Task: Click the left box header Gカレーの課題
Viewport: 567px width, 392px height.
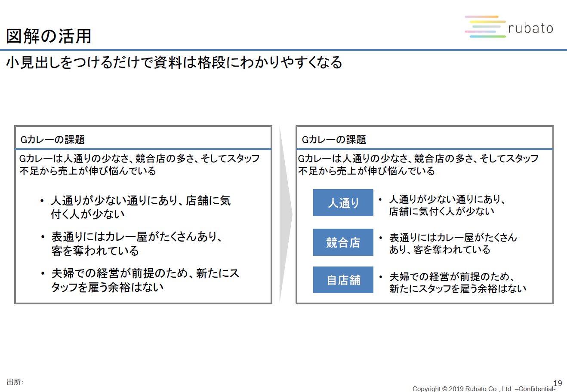Action: pos(52,139)
